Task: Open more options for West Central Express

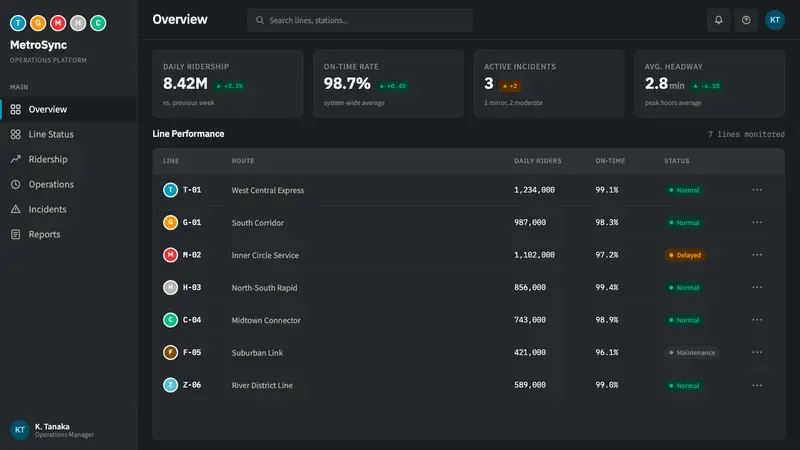Action: (x=757, y=190)
